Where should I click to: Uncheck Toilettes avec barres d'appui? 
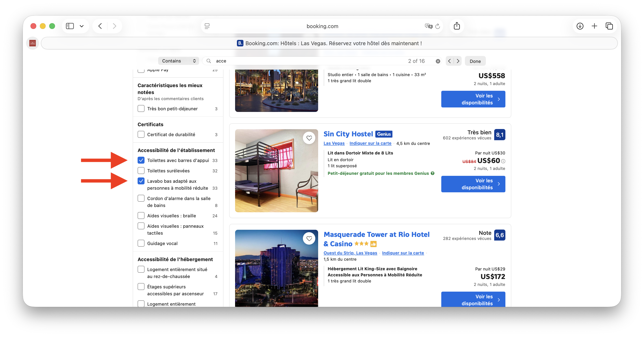click(x=141, y=160)
